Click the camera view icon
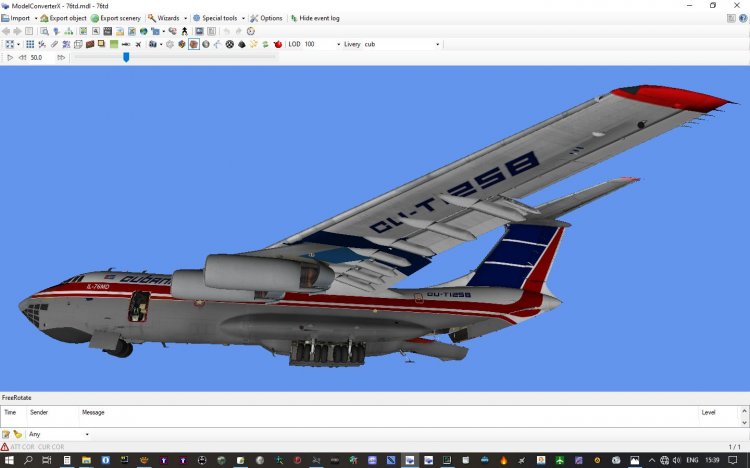 (153, 44)
